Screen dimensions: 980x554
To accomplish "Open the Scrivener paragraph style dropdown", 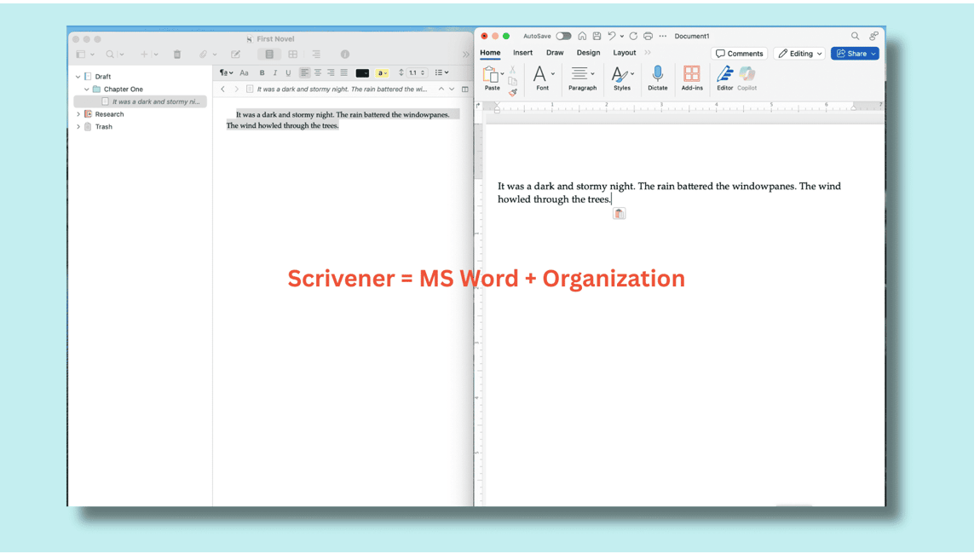I will click(226, 73).
